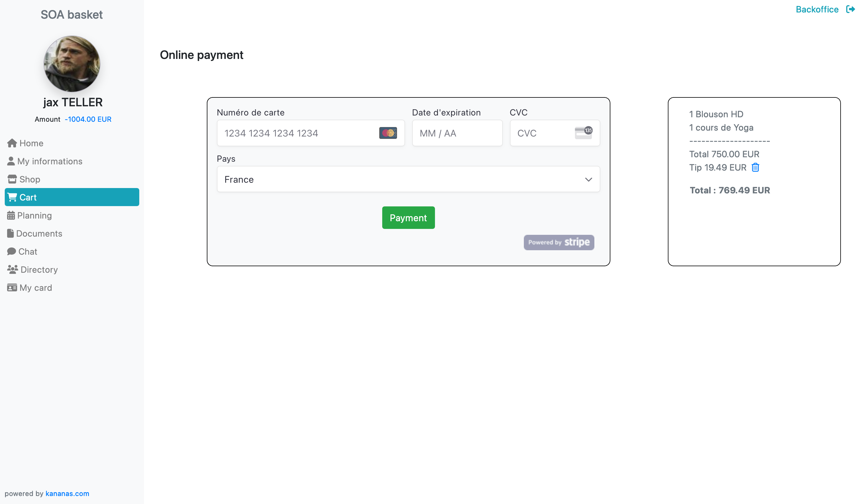Go to My informations page
This screenshot has width=864, height=504.
click(x=50, y=161)
